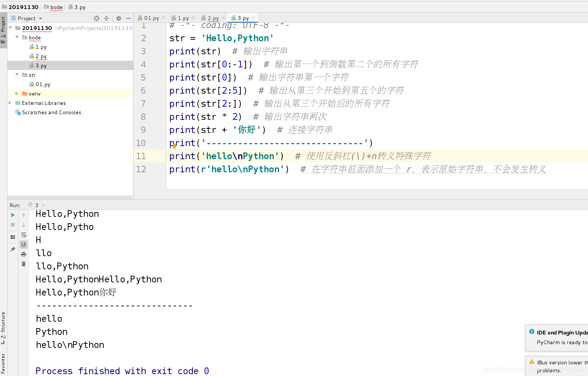Stop the running process
Image resolution: width=588 pixels, height=376 pixels.
point(13,225)
